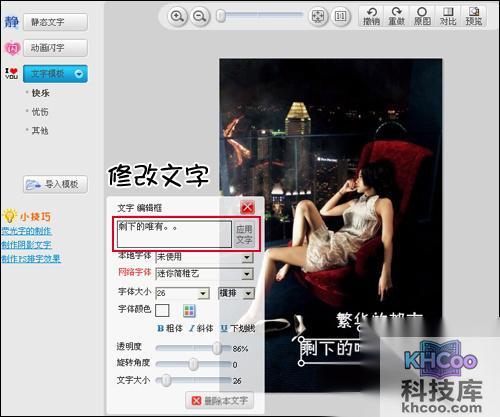Open the 动画闪字 animated text option
Screen dimensions: 500x417
[55, 48]
